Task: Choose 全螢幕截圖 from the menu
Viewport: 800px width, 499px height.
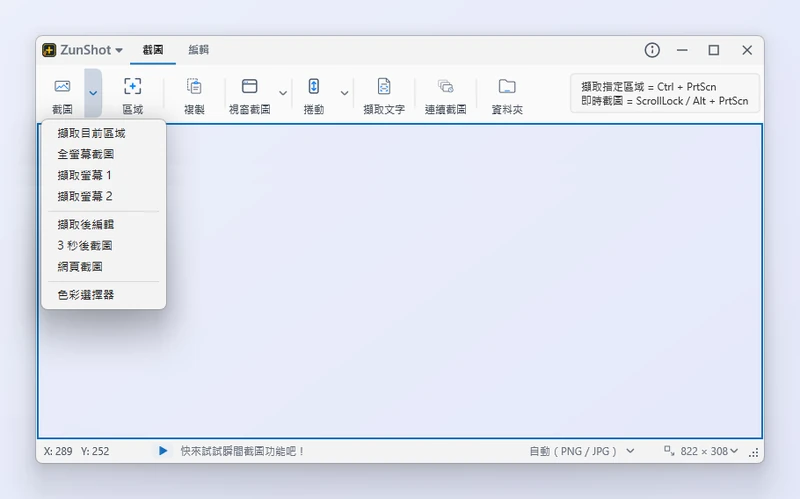Action: (104, 154)
